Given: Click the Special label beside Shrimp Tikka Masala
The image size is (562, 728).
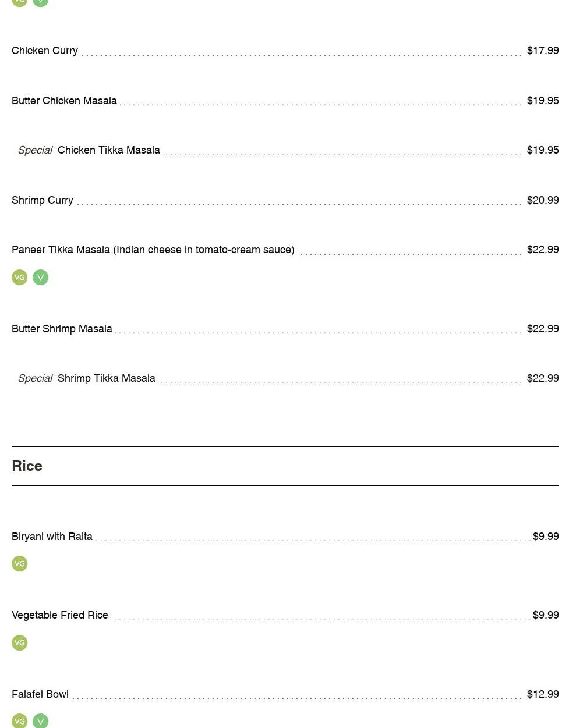Looking at the screenshot, I should click(x=35, y=378).
